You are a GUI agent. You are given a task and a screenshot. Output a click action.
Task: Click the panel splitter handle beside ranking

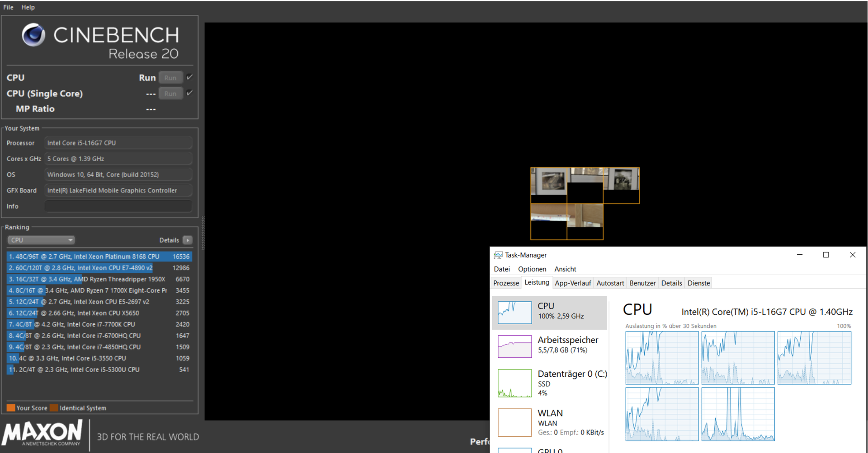point(203,233)
